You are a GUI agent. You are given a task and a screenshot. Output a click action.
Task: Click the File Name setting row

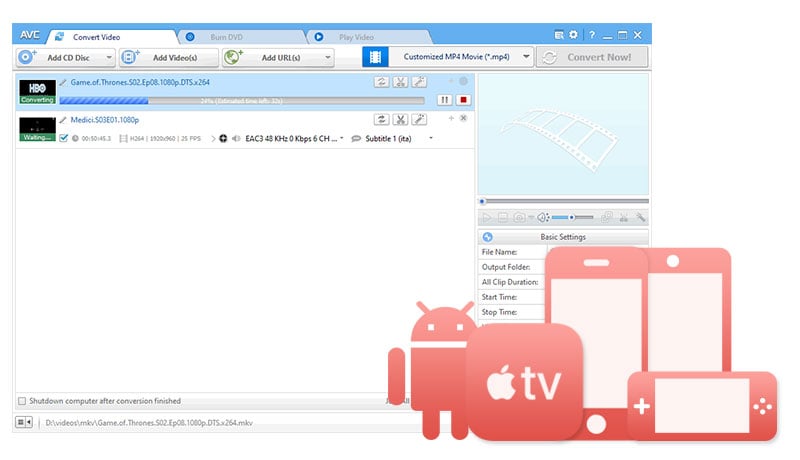tap(512, 252)
